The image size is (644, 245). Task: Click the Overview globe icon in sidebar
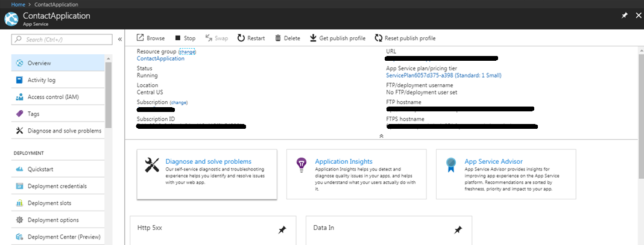[19, 63]
